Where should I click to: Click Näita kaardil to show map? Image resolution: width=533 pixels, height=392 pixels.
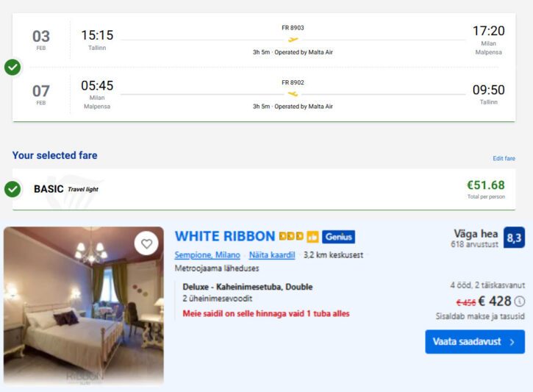272,255
